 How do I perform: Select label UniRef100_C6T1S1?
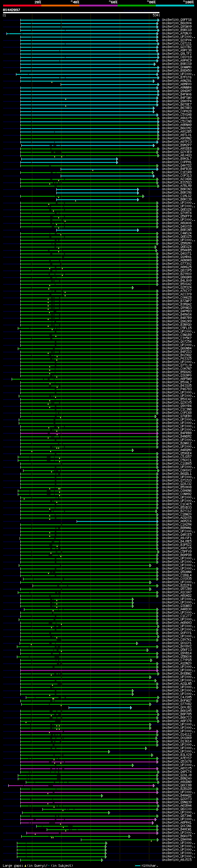[177, 43]
